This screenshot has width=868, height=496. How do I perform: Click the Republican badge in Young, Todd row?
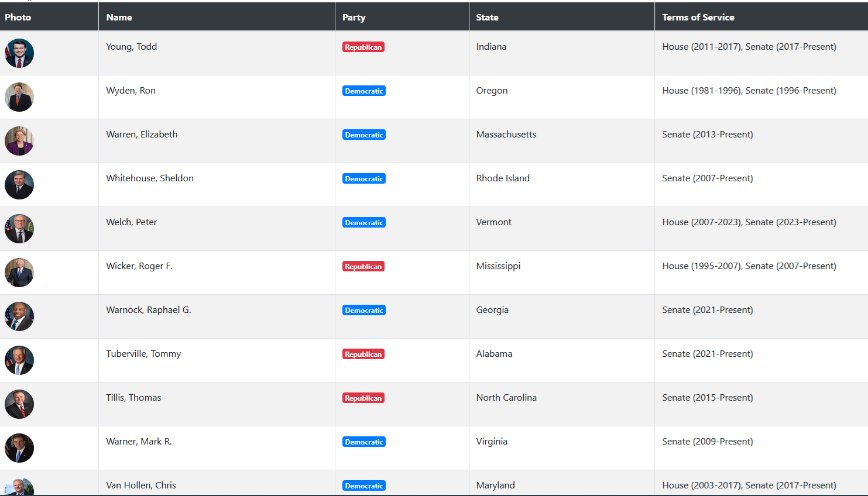tap(363, 47)
